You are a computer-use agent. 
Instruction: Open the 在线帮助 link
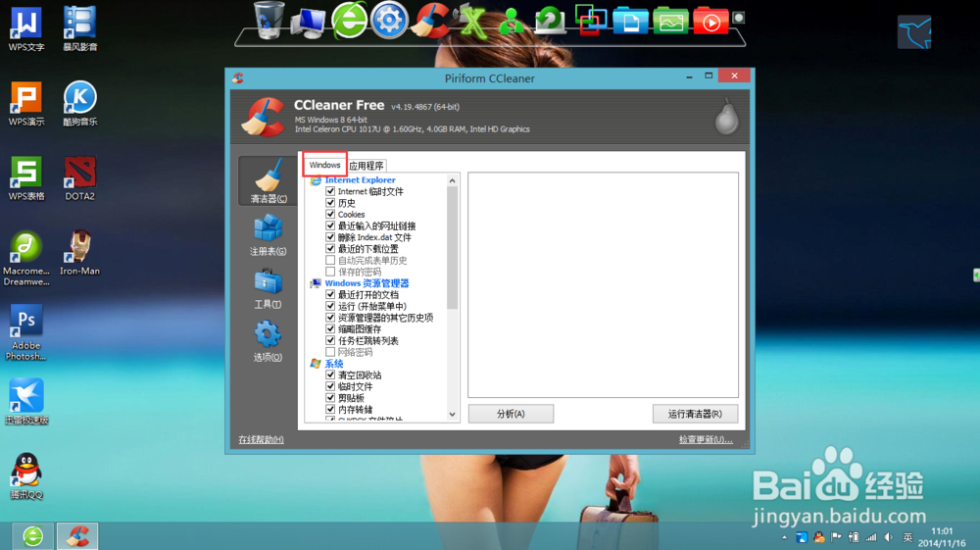(x=261, y=440)
